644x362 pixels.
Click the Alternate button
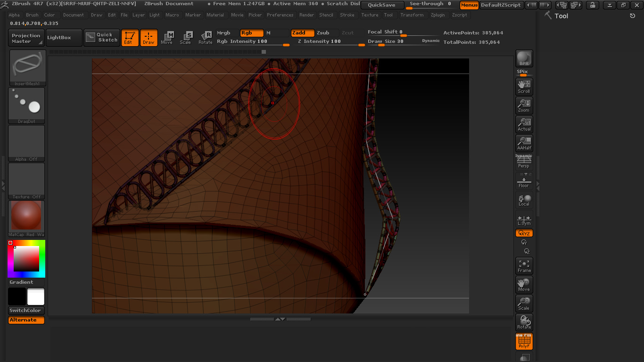pos(26,320)
